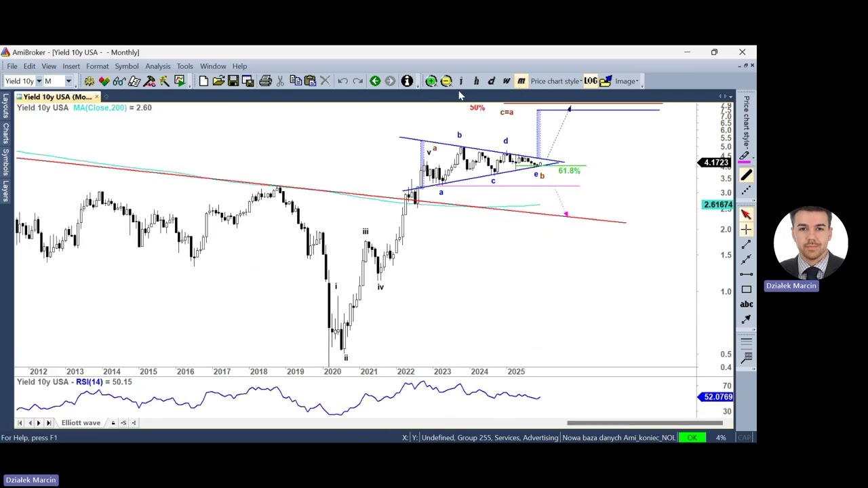Click the New document icon

click(x=203, y=81)
